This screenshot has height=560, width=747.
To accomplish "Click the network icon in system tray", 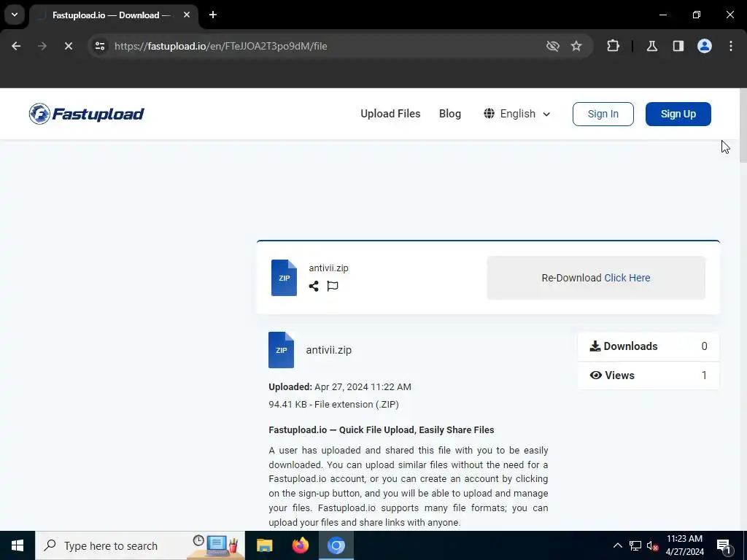I will (x=635, y=545).
